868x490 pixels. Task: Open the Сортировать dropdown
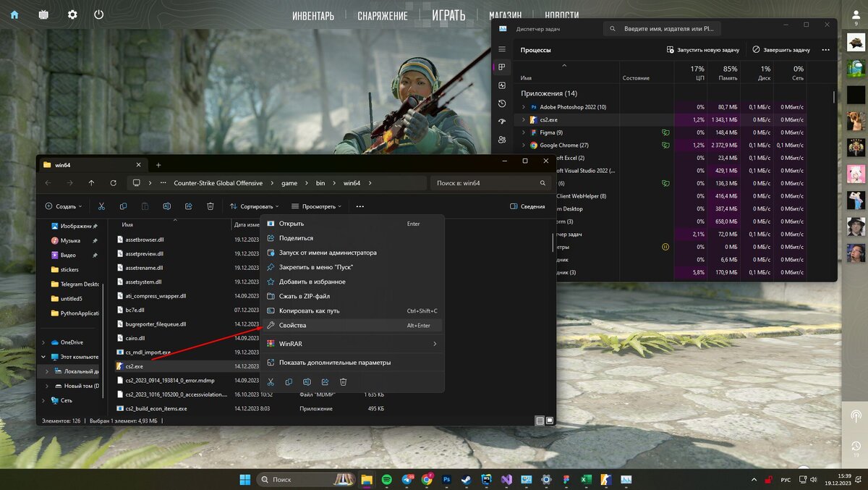[x=254, y=206]
